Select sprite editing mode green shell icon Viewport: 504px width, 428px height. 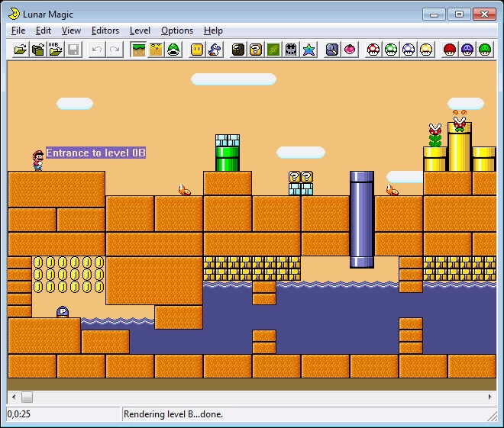point(173,50)
